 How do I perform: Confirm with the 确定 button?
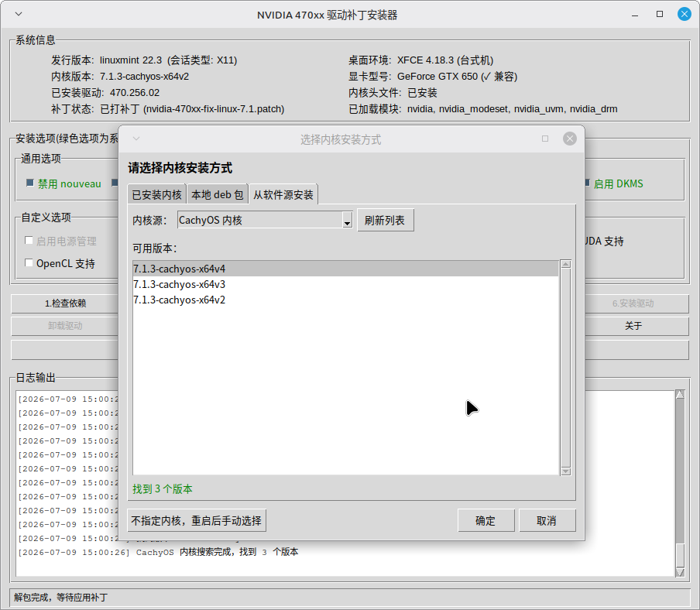coord(486,521)
